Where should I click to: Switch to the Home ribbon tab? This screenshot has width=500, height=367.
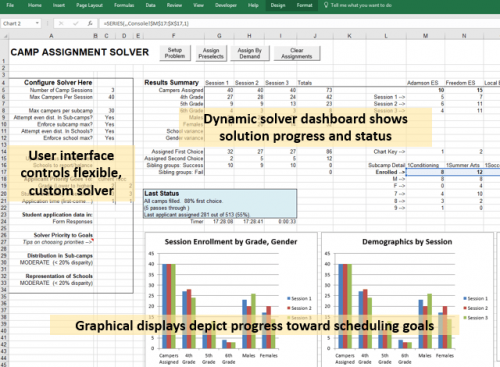pyautogui.click(x=35, y=5)
